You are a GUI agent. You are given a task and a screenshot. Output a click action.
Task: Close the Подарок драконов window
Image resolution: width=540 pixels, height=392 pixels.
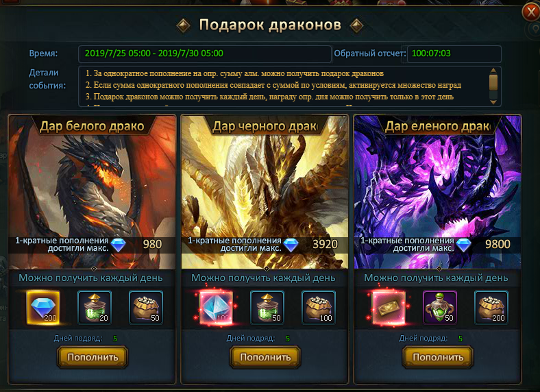(530, 12)
